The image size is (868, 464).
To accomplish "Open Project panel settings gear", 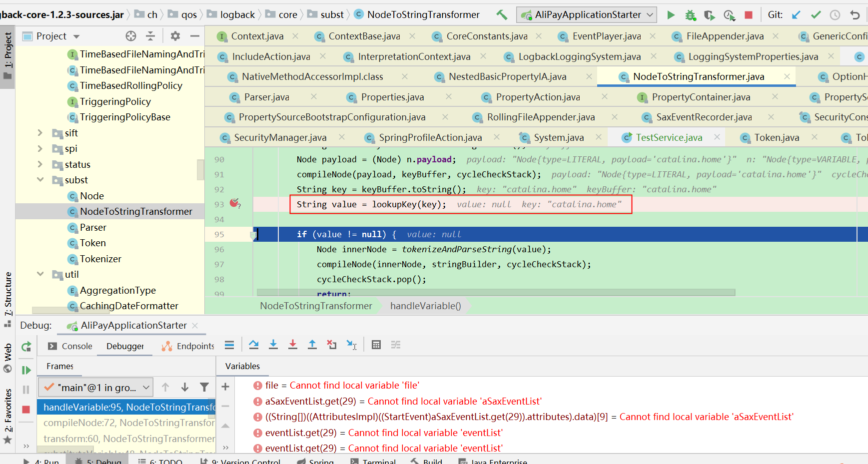I will (175, 36).
